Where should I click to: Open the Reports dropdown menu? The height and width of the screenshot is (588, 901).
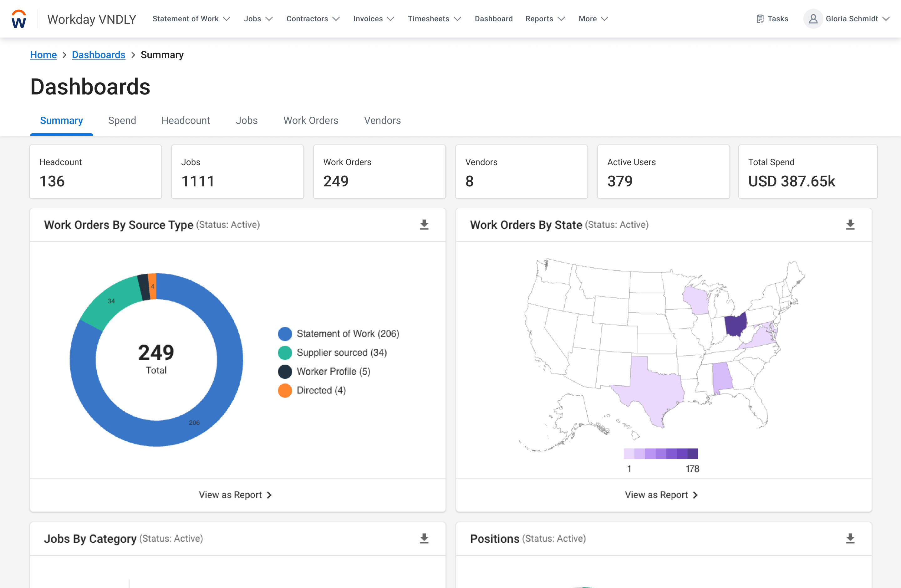545,19
